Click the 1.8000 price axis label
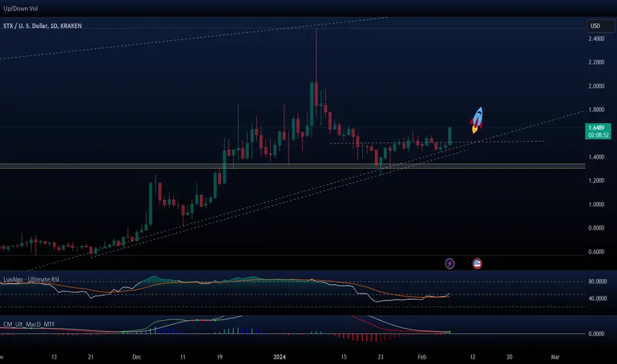 pyautogui.click(x=596, y=109)
